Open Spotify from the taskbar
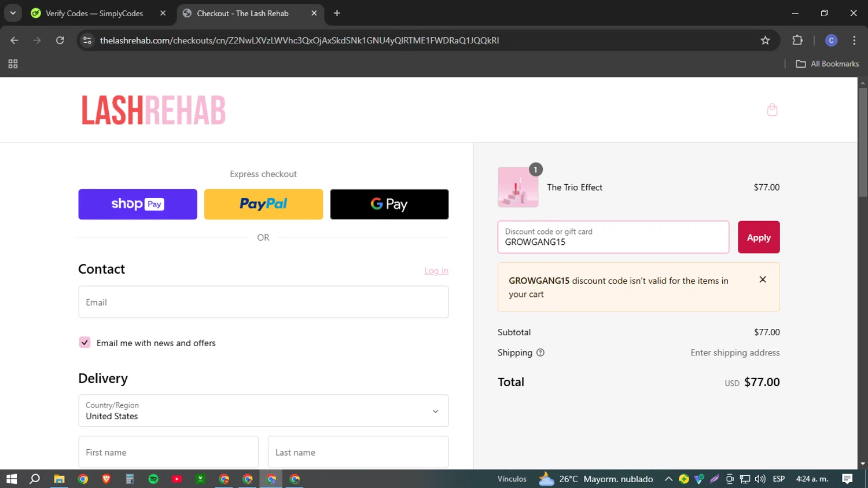Viewport: 868px width, 488px height. click(153, 479)
